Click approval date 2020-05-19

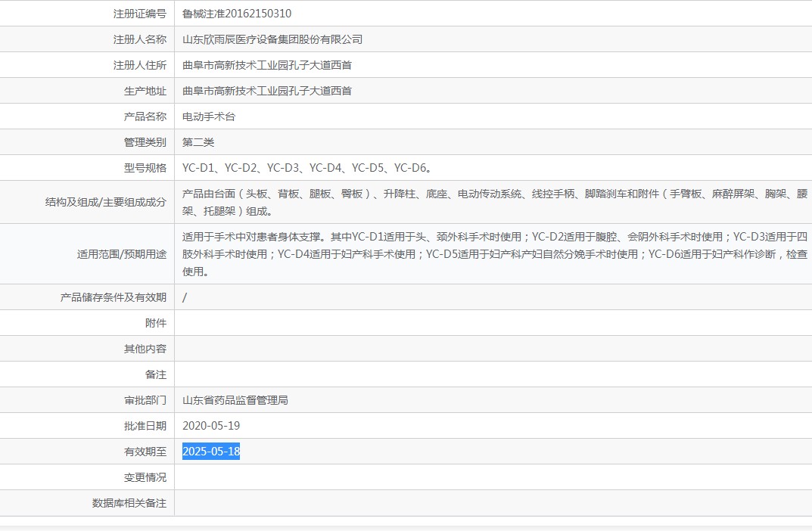pos(211,426)
